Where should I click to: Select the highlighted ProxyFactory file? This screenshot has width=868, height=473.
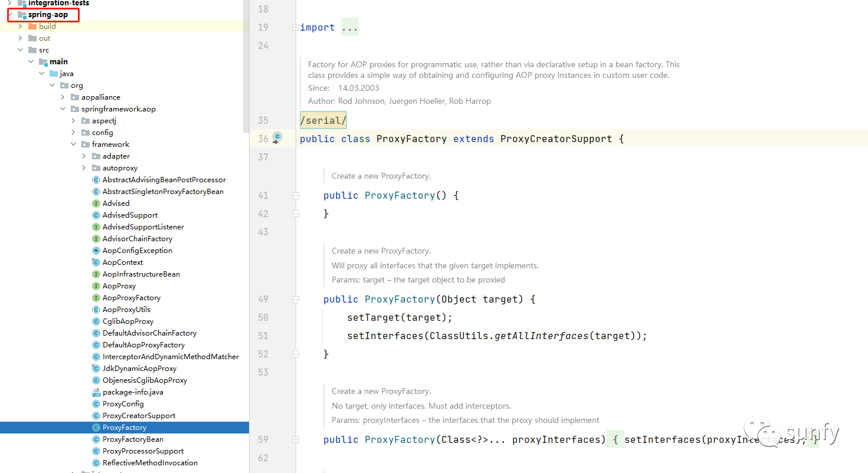[125, 428]
